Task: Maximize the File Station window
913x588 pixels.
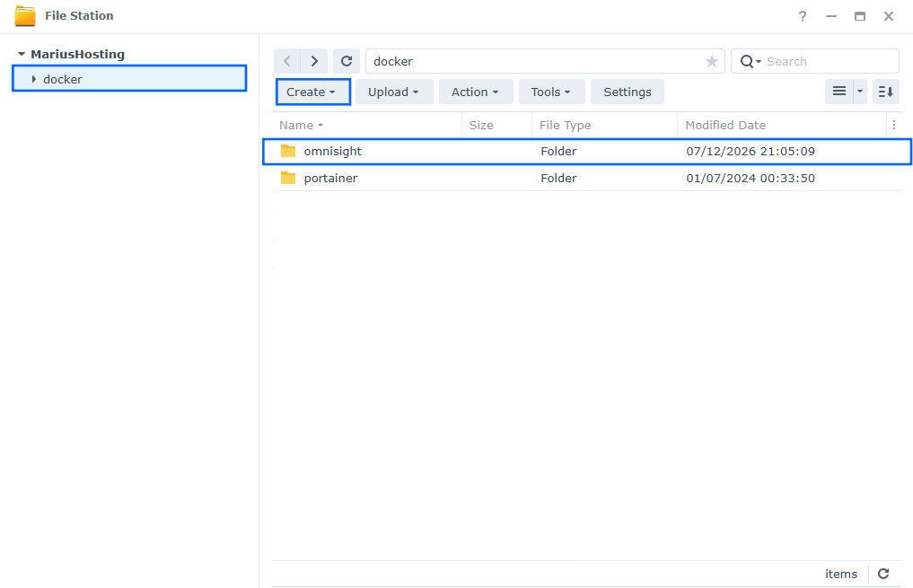Action: pos(859,16)
